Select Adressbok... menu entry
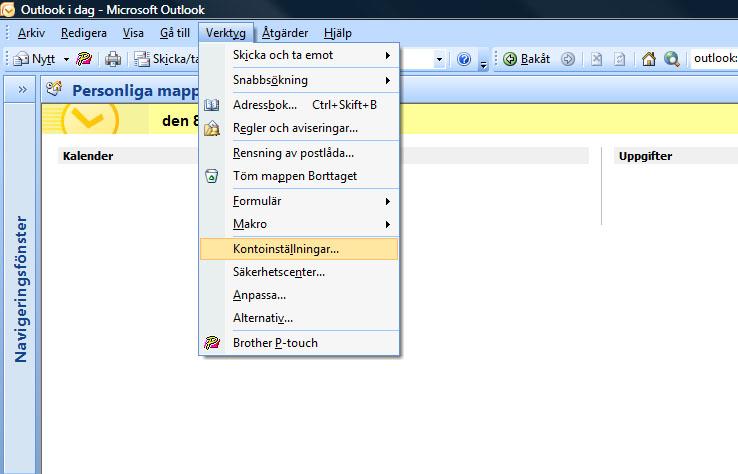 (299, 105)
